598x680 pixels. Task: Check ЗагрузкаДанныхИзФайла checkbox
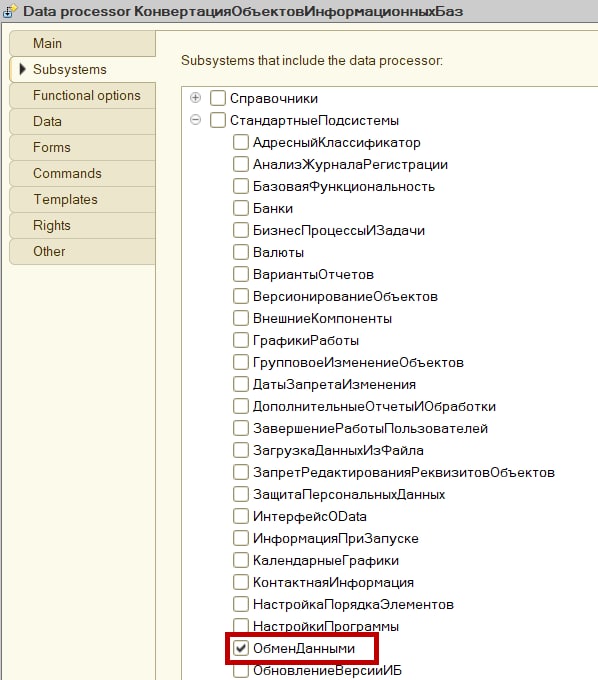point(241,450)
